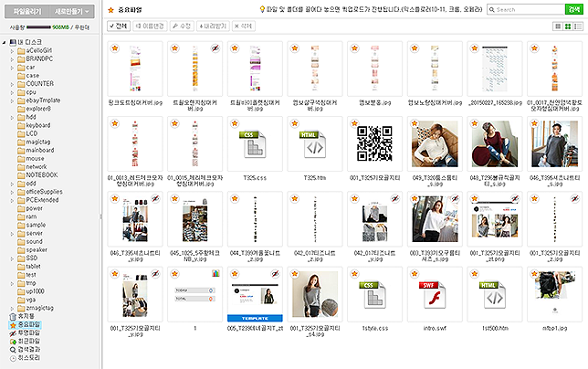Open the 내 디스크 drive icon
Viewport: 588px width, 369px height.
tap(13, 42)
